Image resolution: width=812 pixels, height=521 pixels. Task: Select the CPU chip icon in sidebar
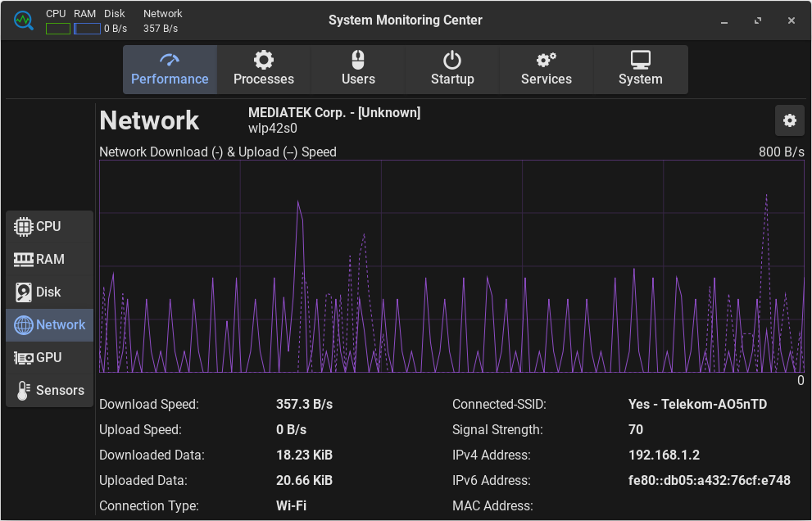point(23,227)
